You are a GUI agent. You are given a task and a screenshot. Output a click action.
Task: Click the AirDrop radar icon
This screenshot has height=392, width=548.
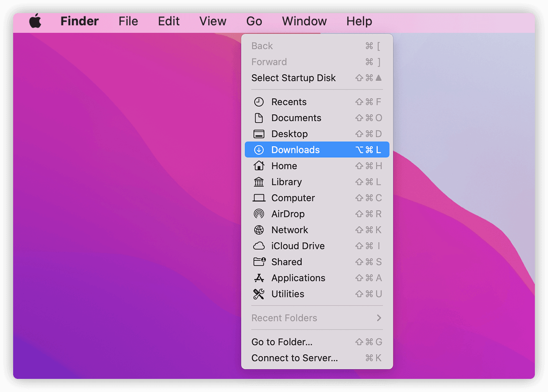click(259, 214)
